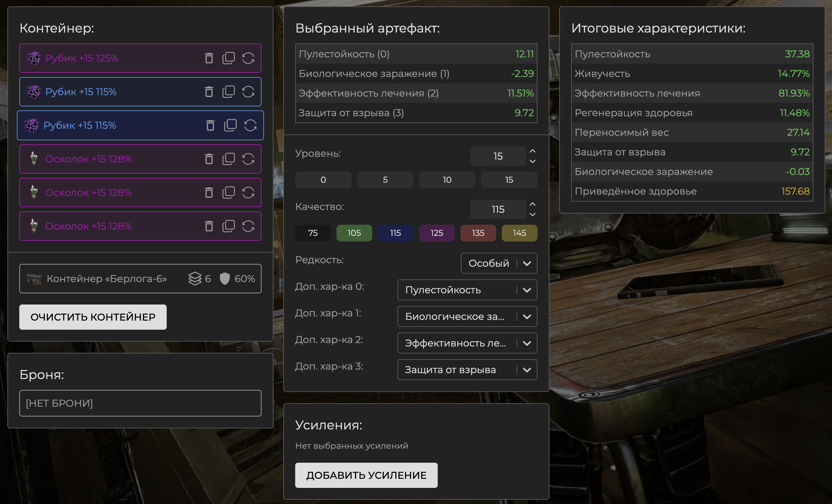832x504 pixels.
Task: Choose the green 105 quality swatch
Action: (x=354, y=233)
